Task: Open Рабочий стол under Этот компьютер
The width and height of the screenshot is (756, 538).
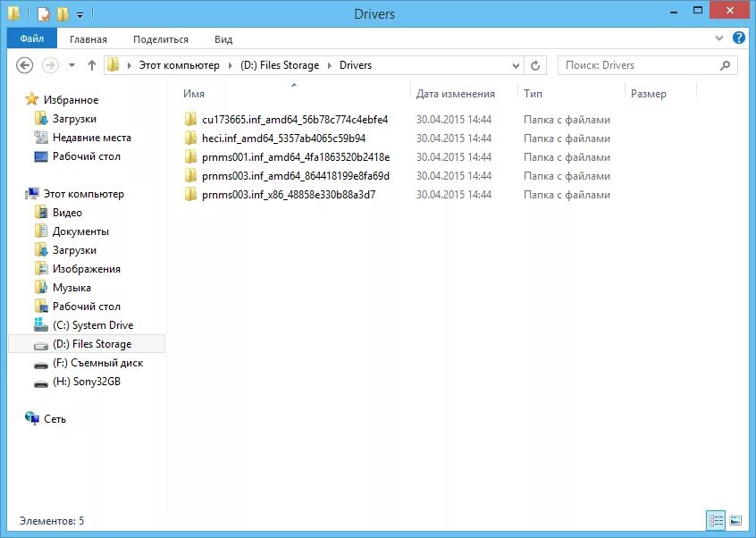Action: click(x=87, y=307)
